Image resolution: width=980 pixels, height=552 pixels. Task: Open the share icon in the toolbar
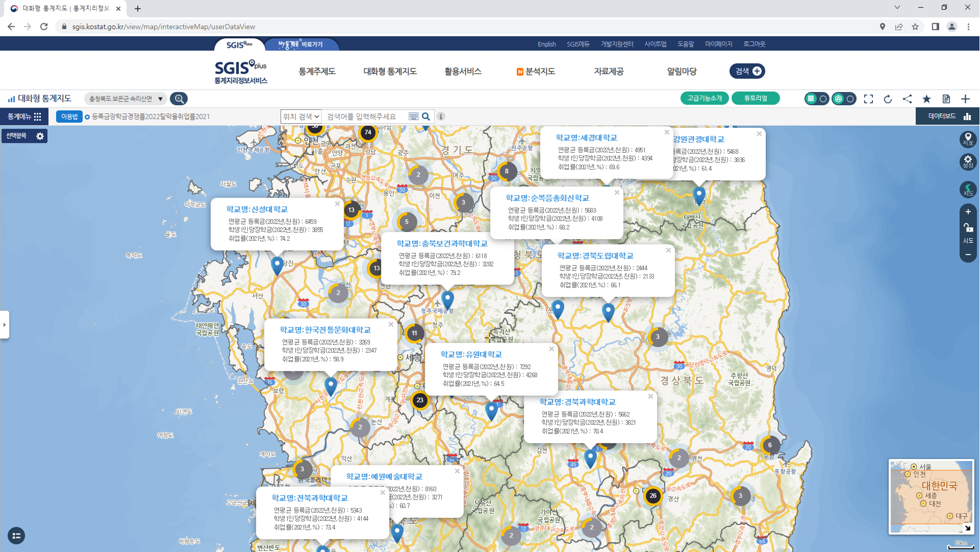click(907, 99)
